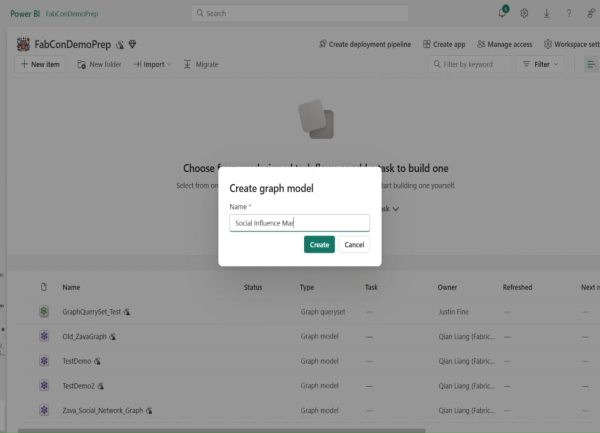Click the Graph queryset type cell
Image resolution: width=600 pixels, height=433 pixels.
click(x=323, y=312)
